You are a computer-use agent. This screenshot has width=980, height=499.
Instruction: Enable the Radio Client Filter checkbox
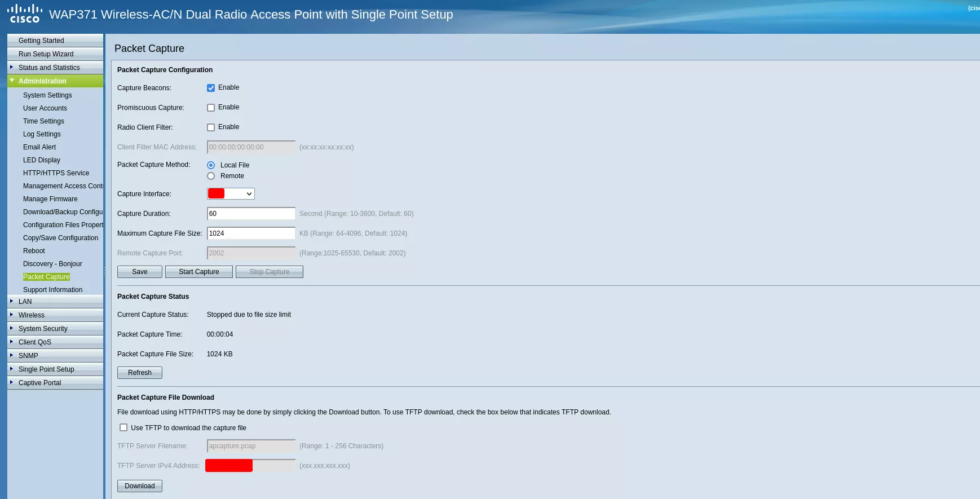coord(211,127)
